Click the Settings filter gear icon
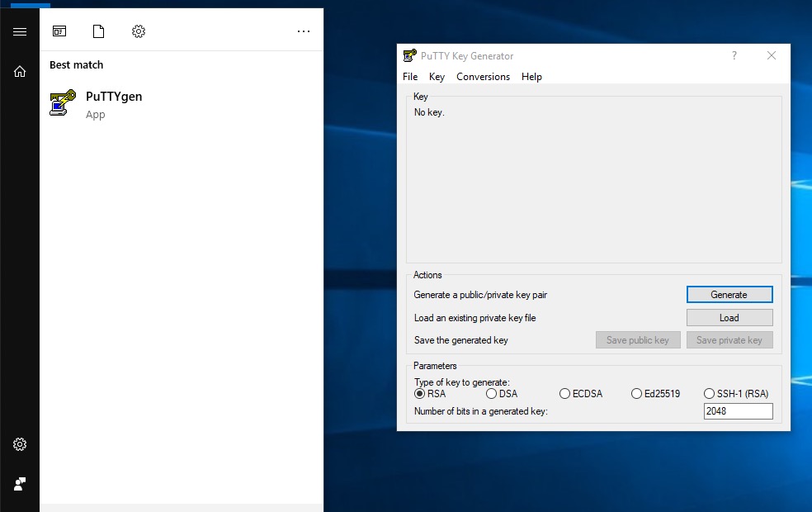Viewport: 812px width, 512px height. tap(139, 31)
